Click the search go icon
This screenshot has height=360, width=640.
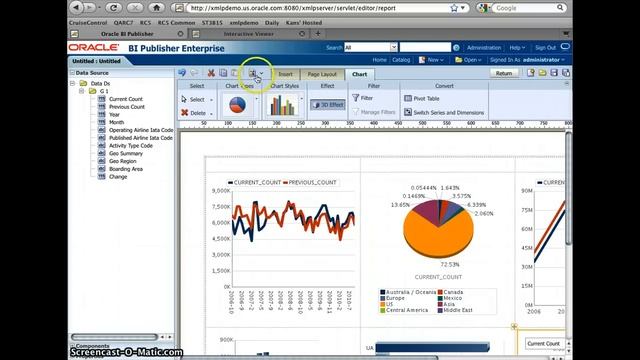point(456,48)
